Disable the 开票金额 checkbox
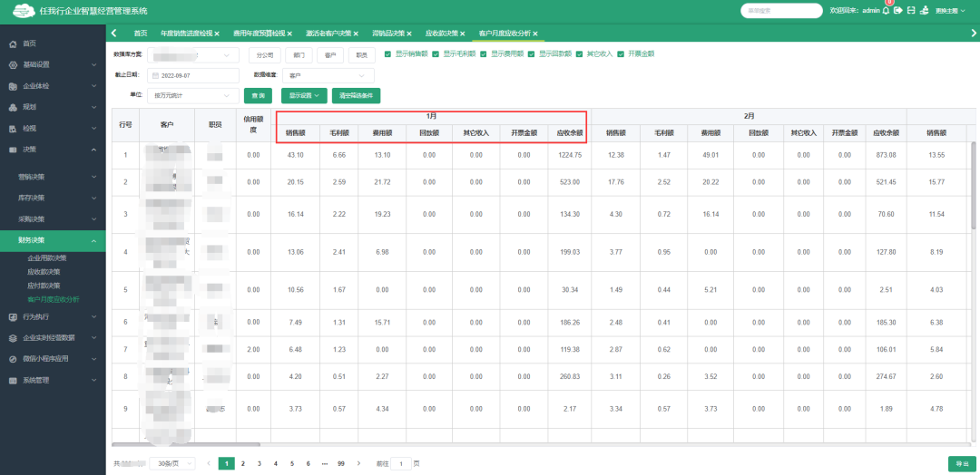This screenshot has width=980, height=475. click(x=621, y=54)
